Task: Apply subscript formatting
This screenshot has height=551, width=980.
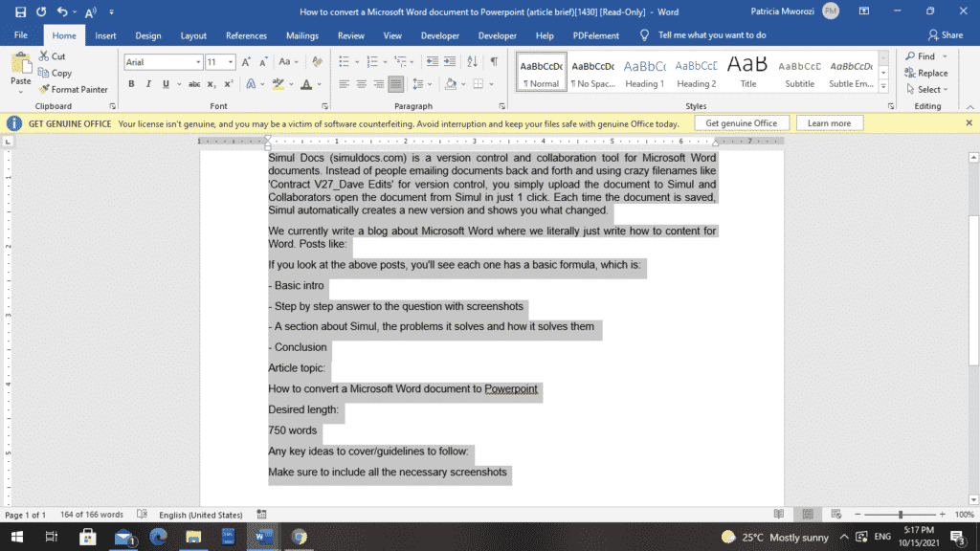Action: tap(212, 84)
